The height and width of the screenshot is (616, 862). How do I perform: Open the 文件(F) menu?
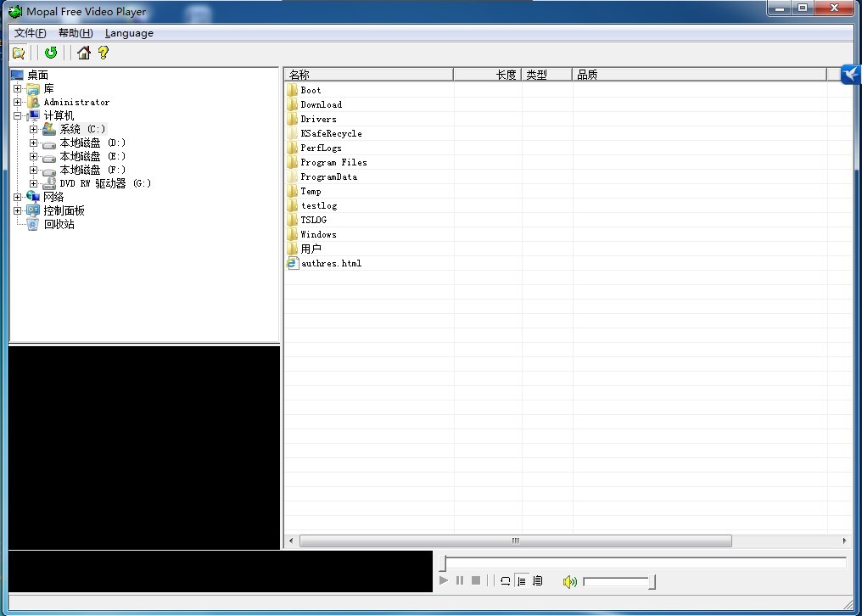pos(31,33)
